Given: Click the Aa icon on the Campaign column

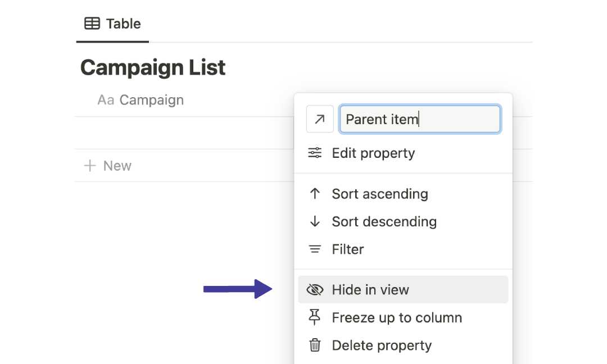Looking at the screenshot, I should (107, 99).
